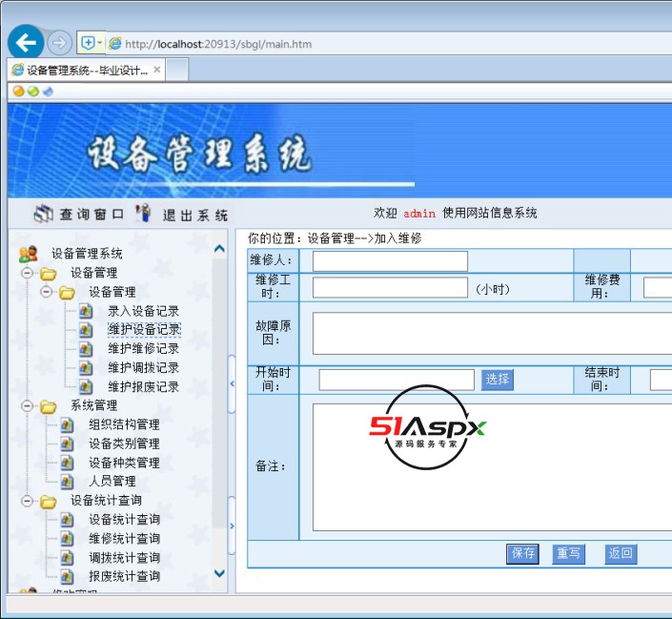Click the page icon beside 设备统计查询 leaf
This screenshot has height=619, width=672.
[x=67, y=520]
